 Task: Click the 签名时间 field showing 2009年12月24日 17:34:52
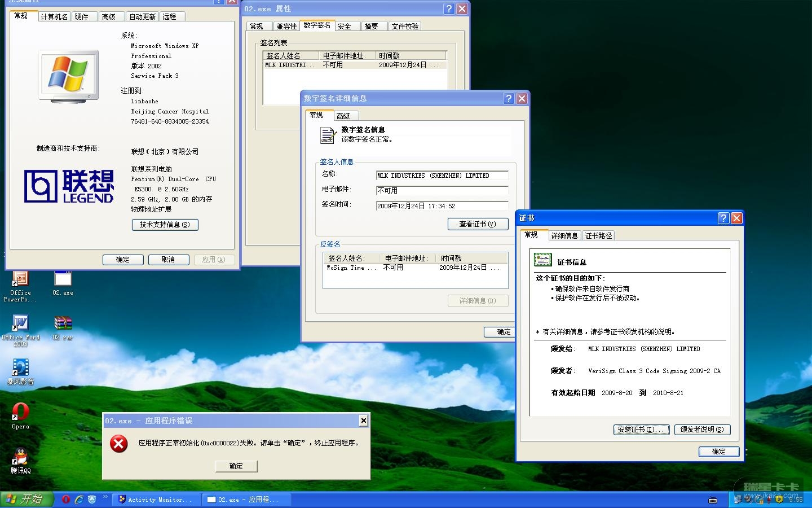pyautogui.click(x=442, y=206)
